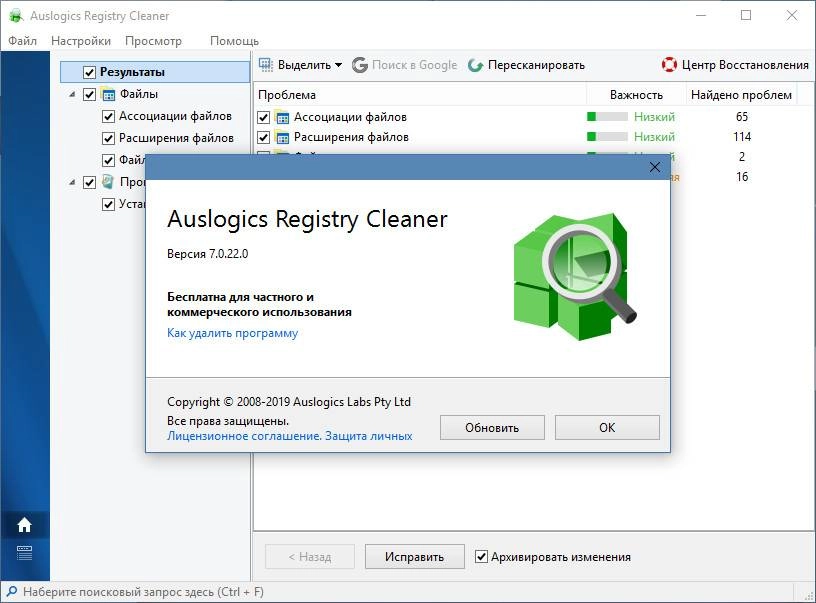
Task: Open the Лицензионное соглашение link
Action: (x=244, y=436)
